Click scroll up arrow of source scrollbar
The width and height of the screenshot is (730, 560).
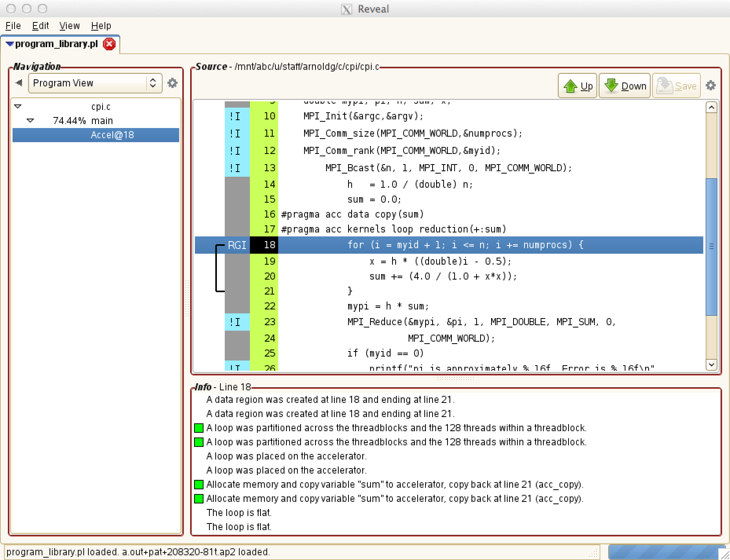pyautogui.click(x=711, y=107)
